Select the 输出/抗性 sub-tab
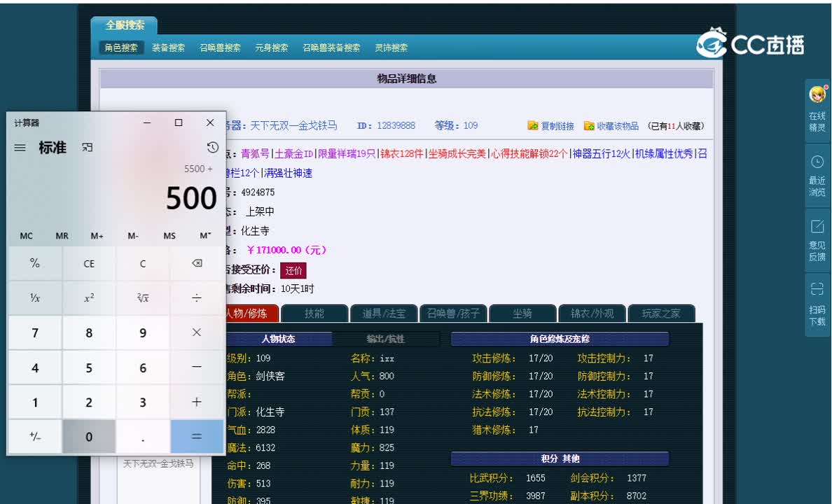This screenshot has height=504, width=832. point(386,339)
